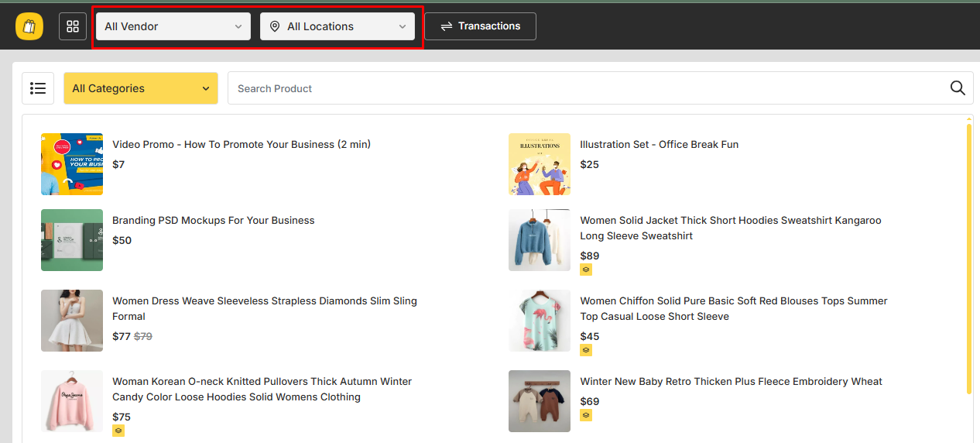Click the search magnifier icon
This screenshot has height=443, width=980.
pyautogui.click(x=958, y=88)
